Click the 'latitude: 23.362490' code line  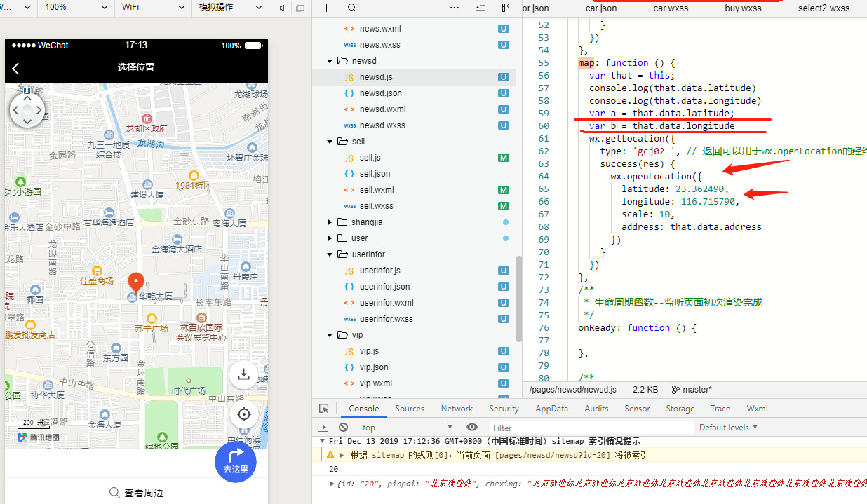click(x=675, y=189)
